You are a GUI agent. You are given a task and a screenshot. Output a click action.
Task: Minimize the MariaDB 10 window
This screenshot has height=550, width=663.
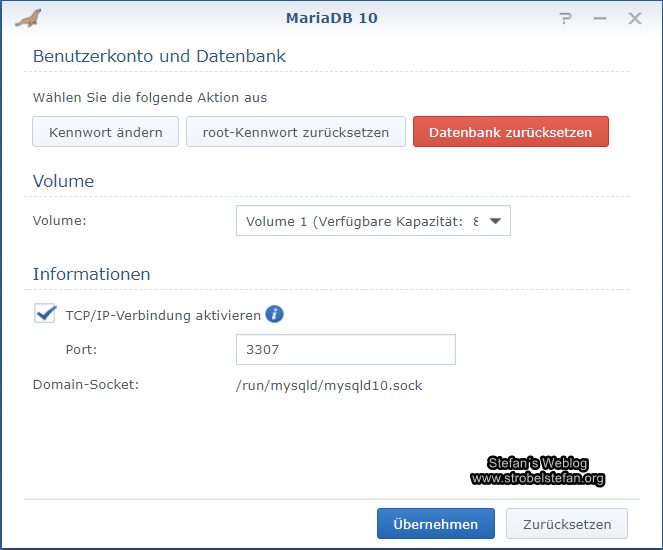600,18
